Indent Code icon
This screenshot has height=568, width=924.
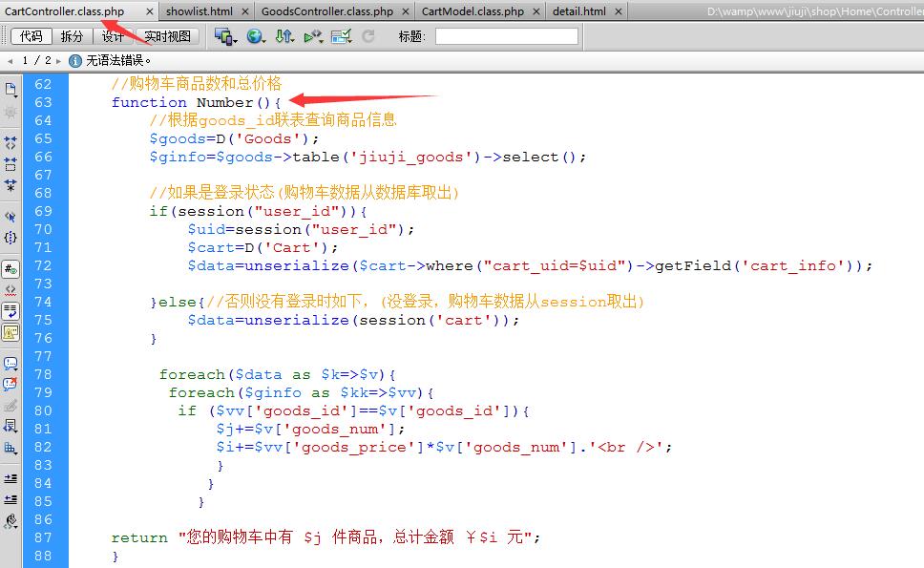pos(10,478)
